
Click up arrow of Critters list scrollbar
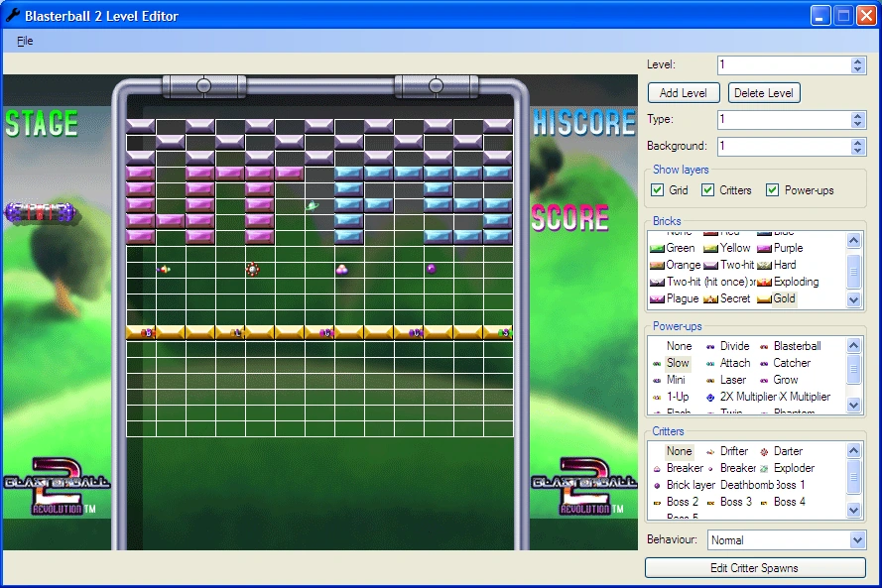tap(853, 450)
